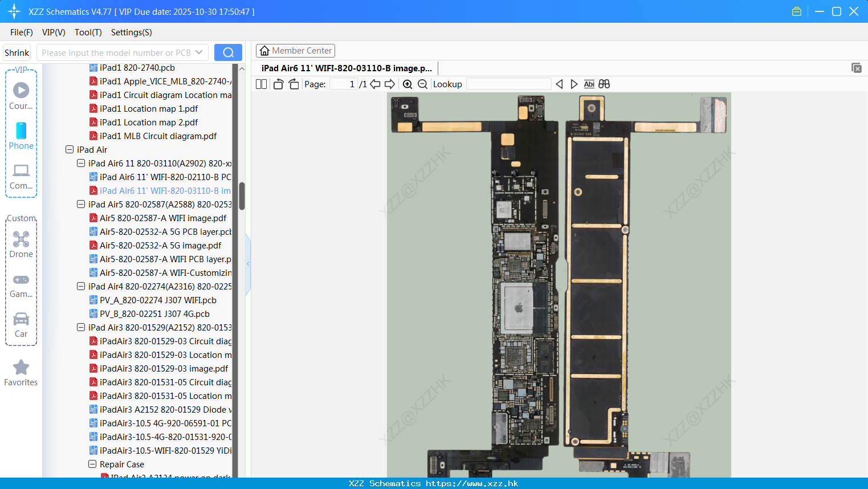Find previous lookup match
This screenshot has width=868, height=489.
click(559, 84)
